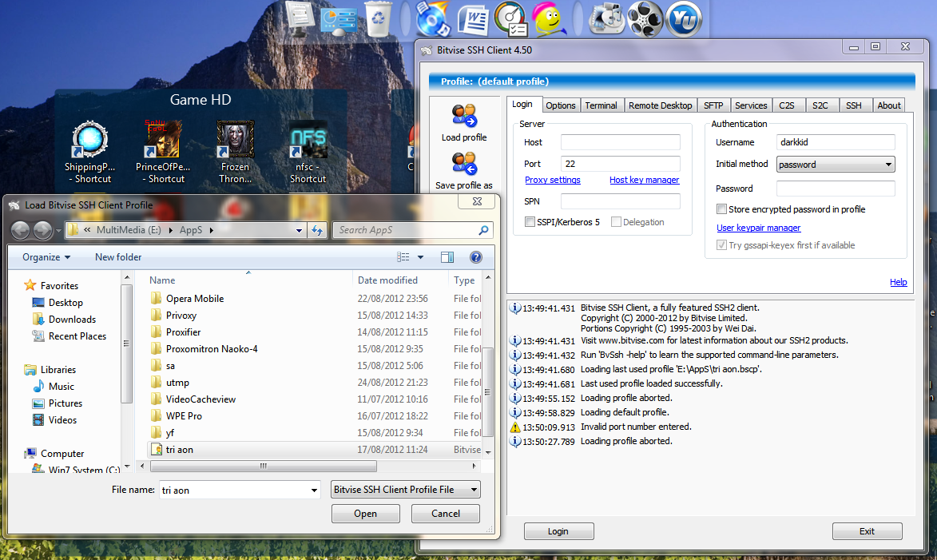Open the blue dashboard dock icon
Screen dimensions: 937x560
pyautogui.click(x=338, y=20)
